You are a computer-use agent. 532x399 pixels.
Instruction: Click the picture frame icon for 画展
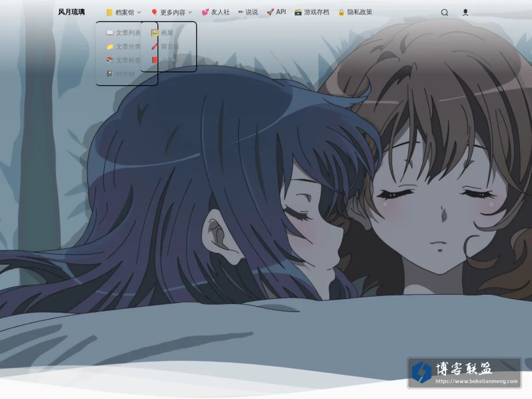click(x=155, y=33)
